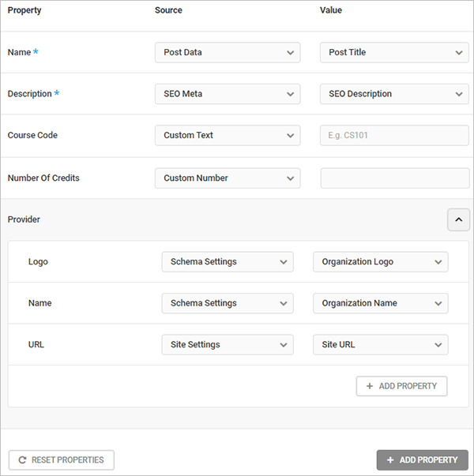Open the SEO Description value dropdown
The image size is (474, 476).
point(394,94)
